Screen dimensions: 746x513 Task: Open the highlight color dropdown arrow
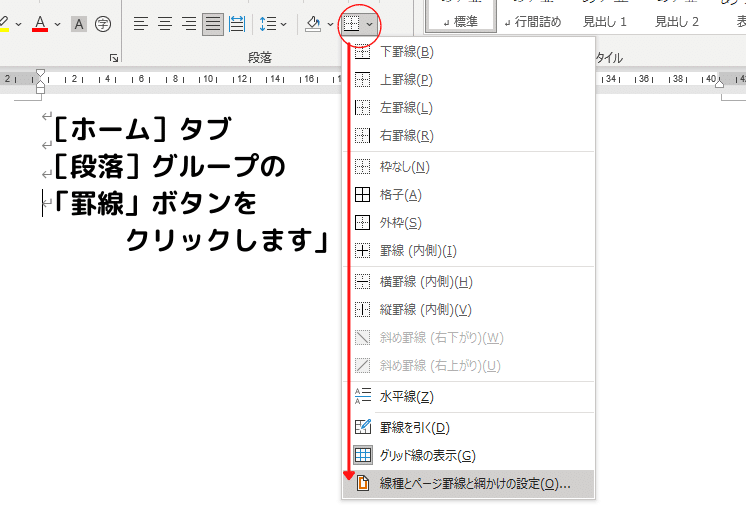click(19, 24)
